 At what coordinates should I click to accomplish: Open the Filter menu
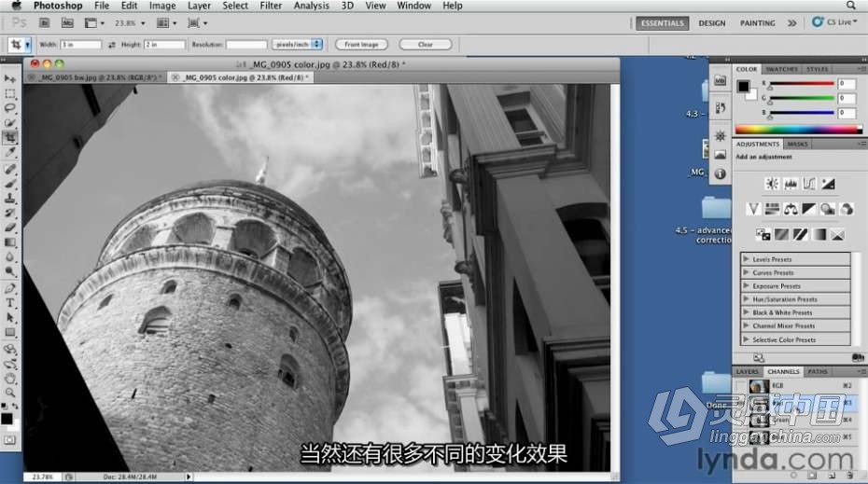tap(271, 6)
